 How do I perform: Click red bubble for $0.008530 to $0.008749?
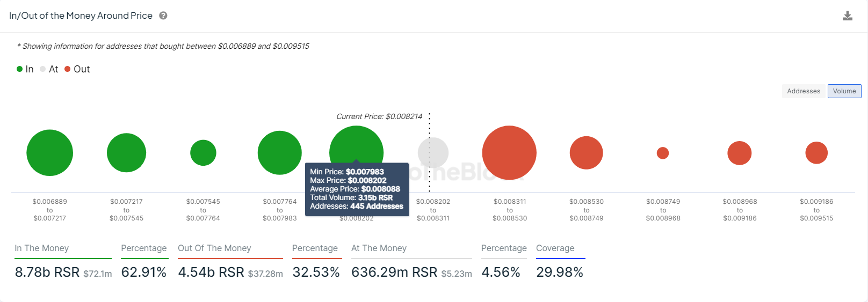pyautogui.click(x=587, y=153)
